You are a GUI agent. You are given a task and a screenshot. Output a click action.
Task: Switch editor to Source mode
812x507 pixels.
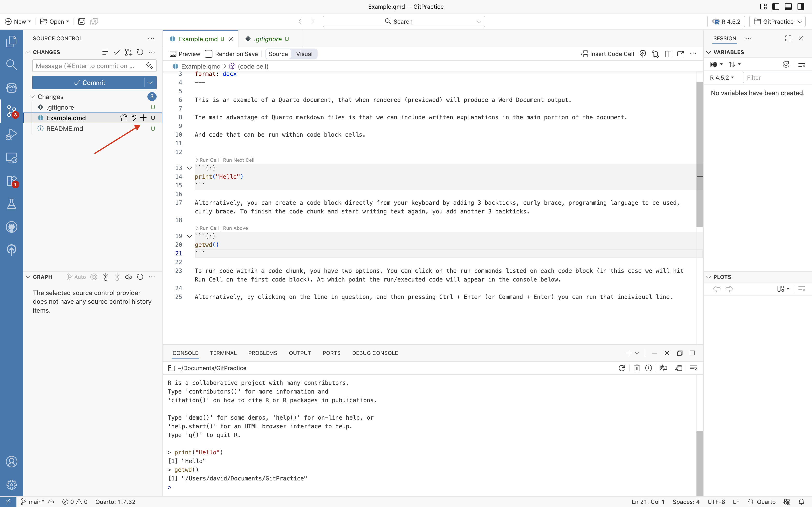tap(278, 54)
